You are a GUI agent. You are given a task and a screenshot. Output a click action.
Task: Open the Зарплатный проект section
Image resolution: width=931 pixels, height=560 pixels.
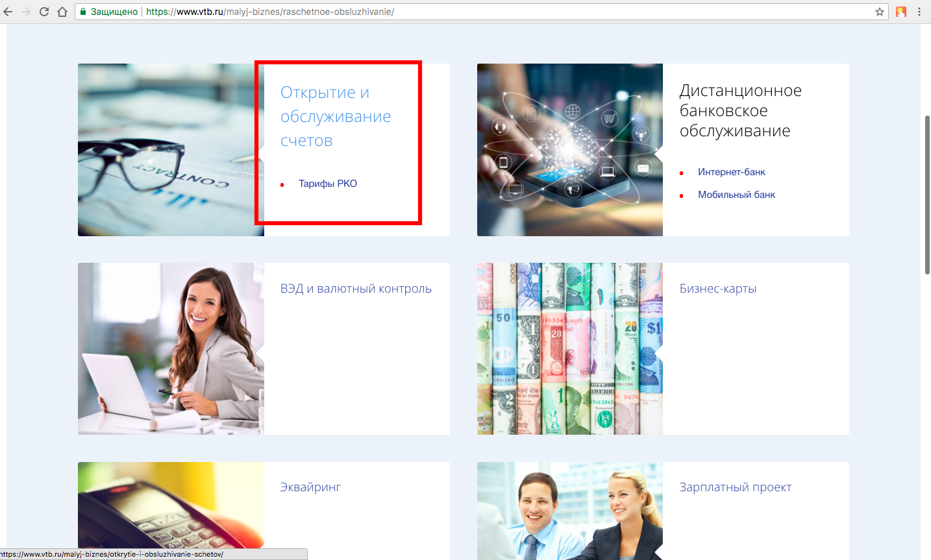(x=735, y=487)
